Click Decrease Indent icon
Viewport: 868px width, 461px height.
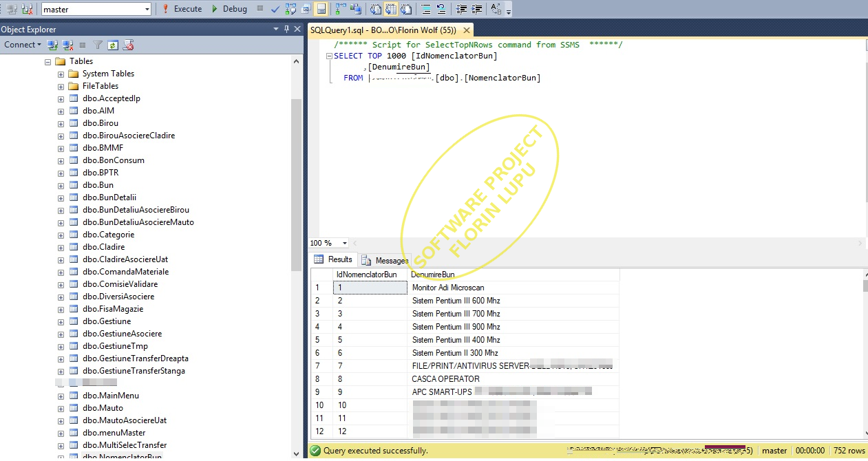click(461, 9)
